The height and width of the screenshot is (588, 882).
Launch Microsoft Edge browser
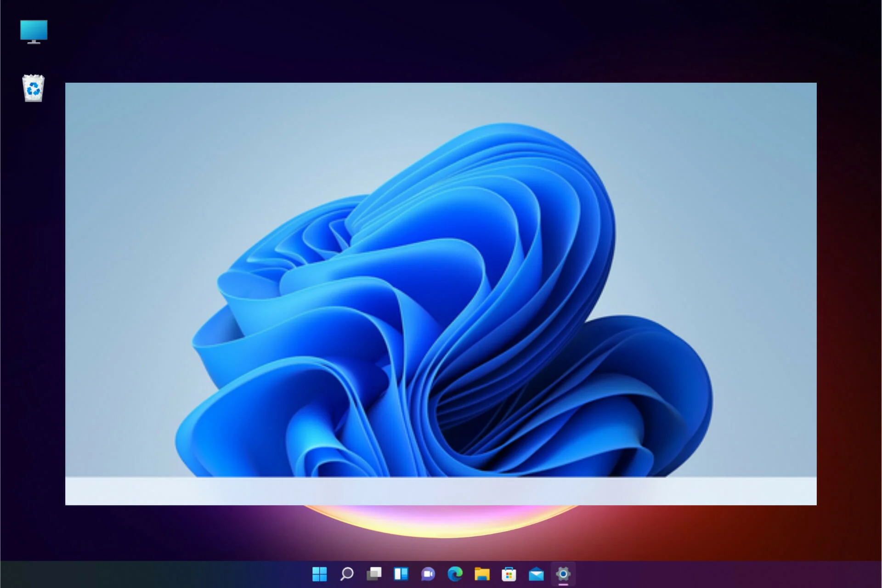(455, 574)
